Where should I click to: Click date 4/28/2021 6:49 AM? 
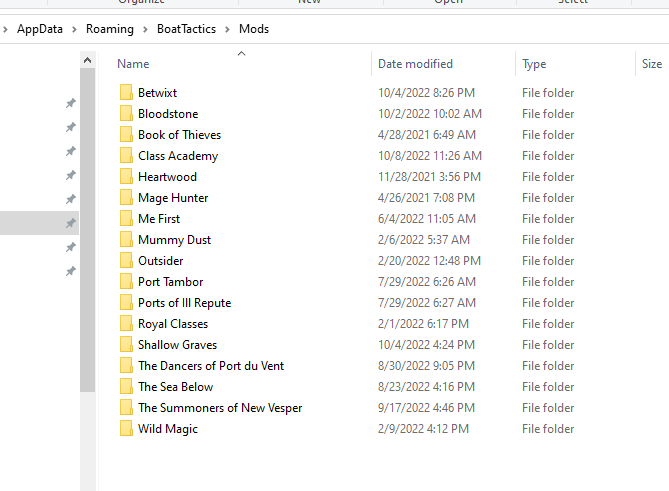tap(427, 135)
